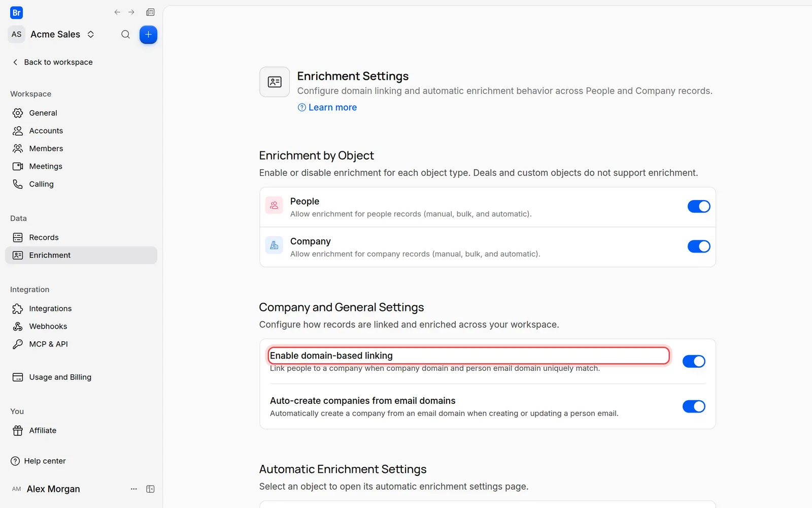Viewport: 812px width, 508px height.
Task: Click 'Auto-create companies from email domains' text
Action: tap(363, 401)
